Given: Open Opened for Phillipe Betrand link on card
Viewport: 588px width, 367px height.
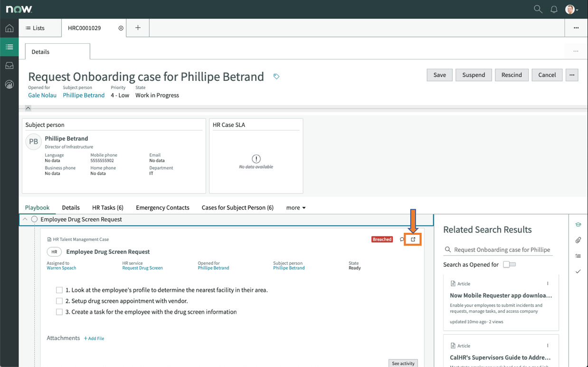Looking at the screenshot, I should (213, 268).
